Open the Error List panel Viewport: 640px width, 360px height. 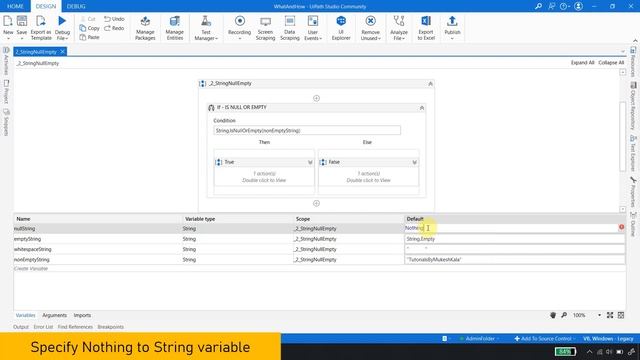43,327
